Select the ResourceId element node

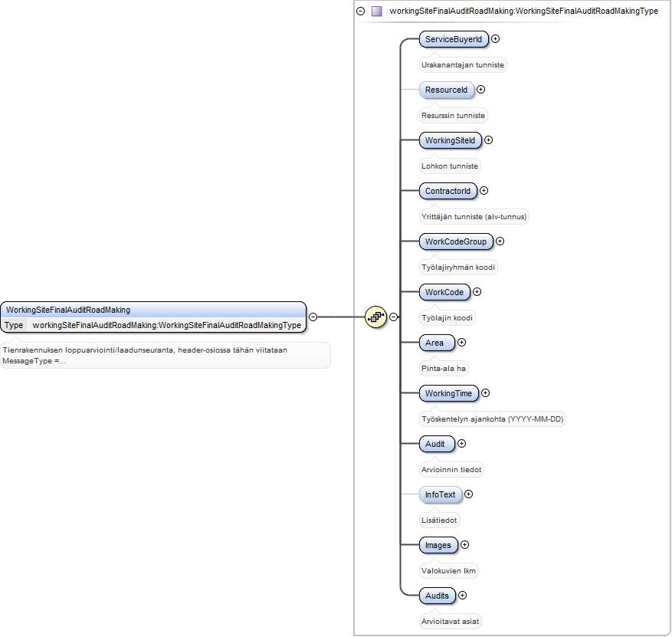click(x=446, y=90)
